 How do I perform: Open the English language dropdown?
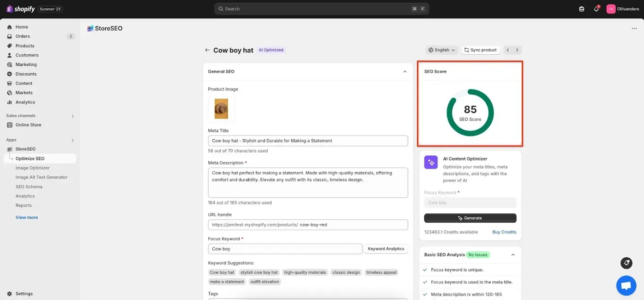(442, 50)
